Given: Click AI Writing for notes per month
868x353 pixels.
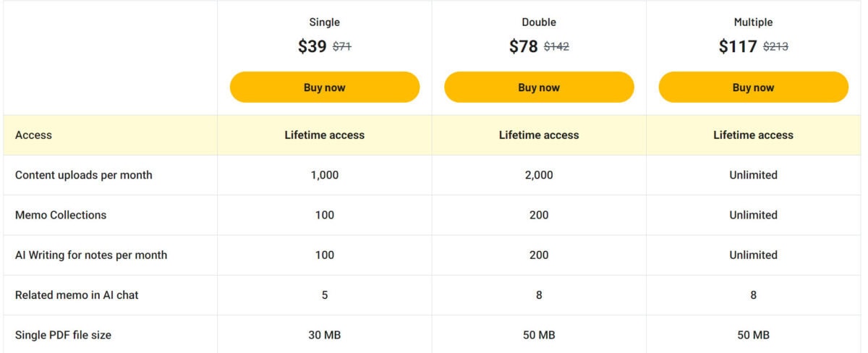Looking at the screenshot, I should [x=91, y=255].
